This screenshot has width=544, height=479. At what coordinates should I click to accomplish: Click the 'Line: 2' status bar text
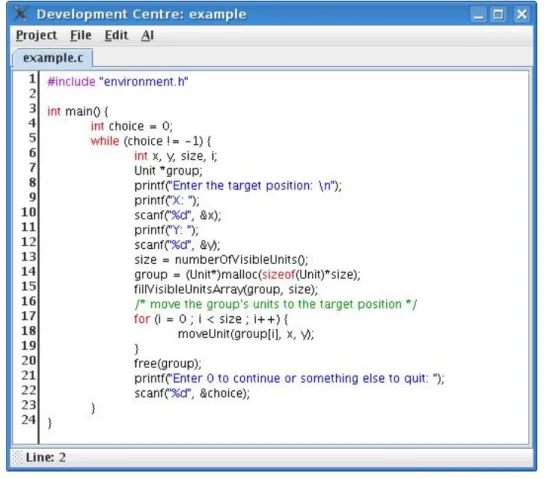tap(45, 457)
